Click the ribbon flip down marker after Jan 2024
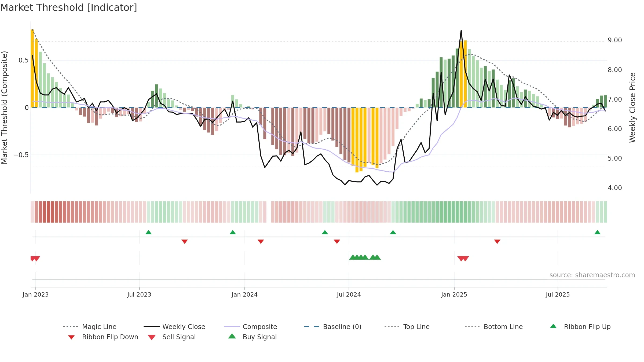Screen dimensions: 644x362 [x=261, y=242]
